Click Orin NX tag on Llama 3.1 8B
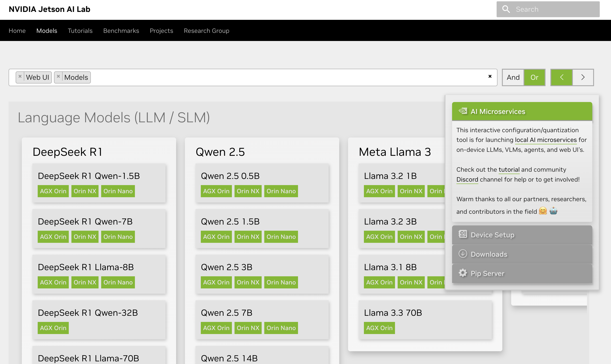This screenshot has height=364, width=611. click(411, 282)
